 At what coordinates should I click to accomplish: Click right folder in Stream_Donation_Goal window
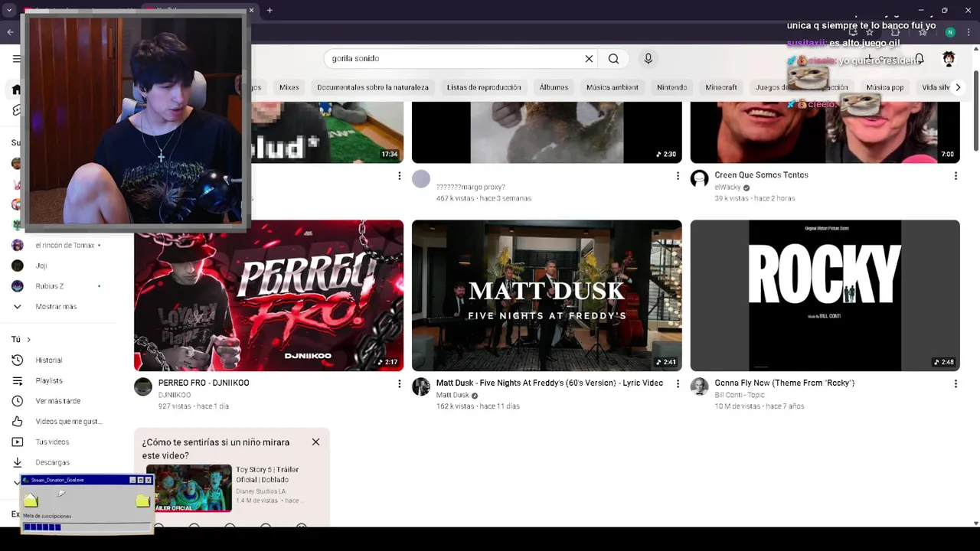[x=142, y=500]
